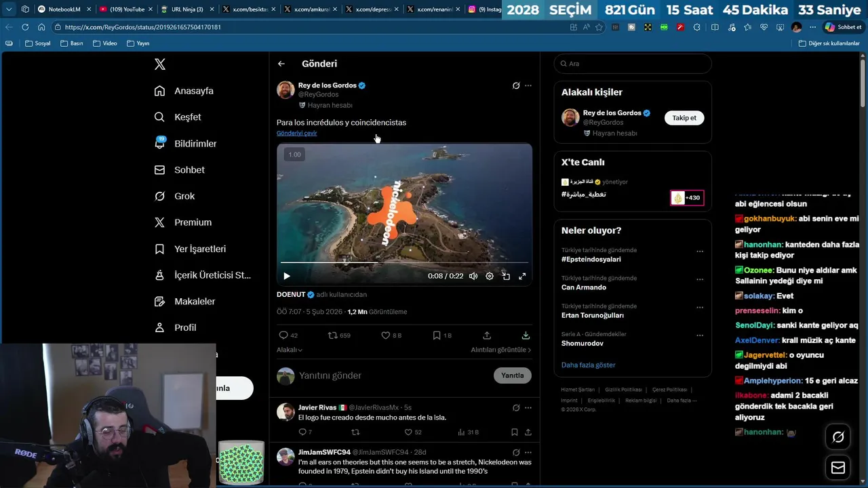Open Keşfet explore page
The width and height of the screenshot is (868, 488).
178,117
